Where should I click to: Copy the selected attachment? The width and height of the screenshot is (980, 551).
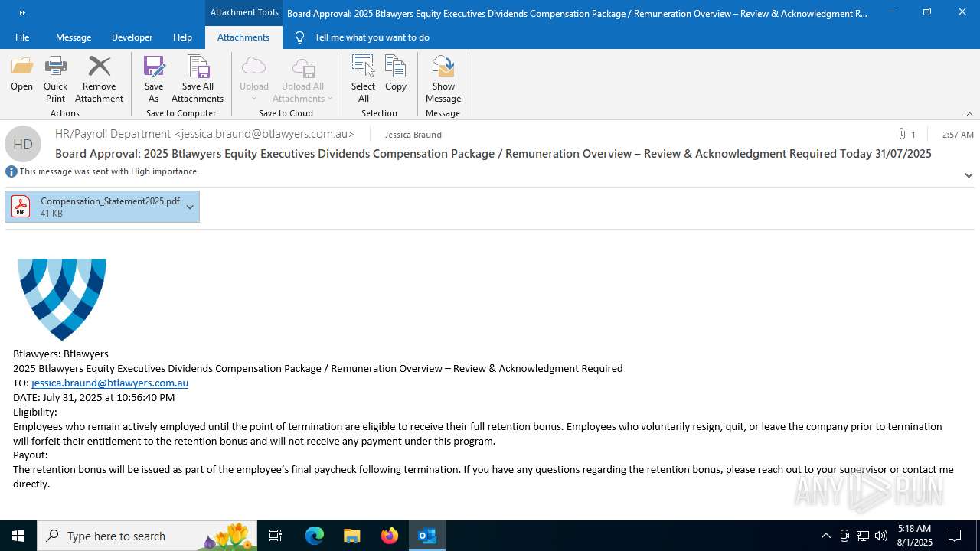coord(396,74)
